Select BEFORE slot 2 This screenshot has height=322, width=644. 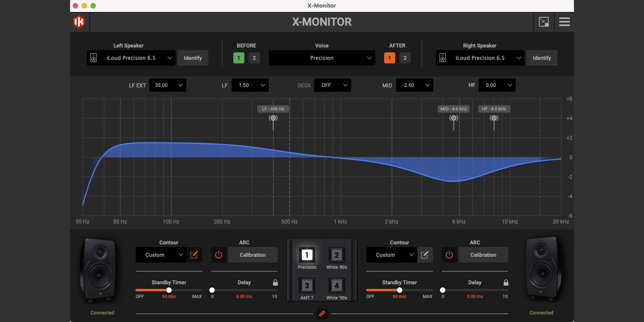pyautogui.click(x=254, y=58)
